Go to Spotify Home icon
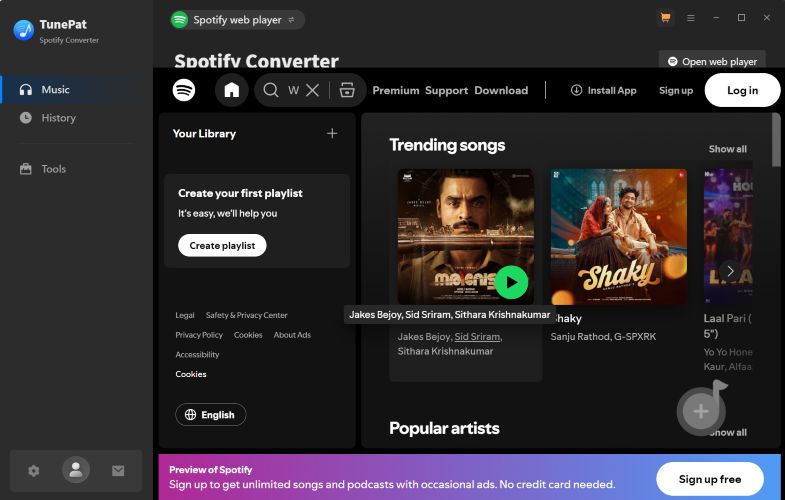785x500 pixels. [232, 90]
